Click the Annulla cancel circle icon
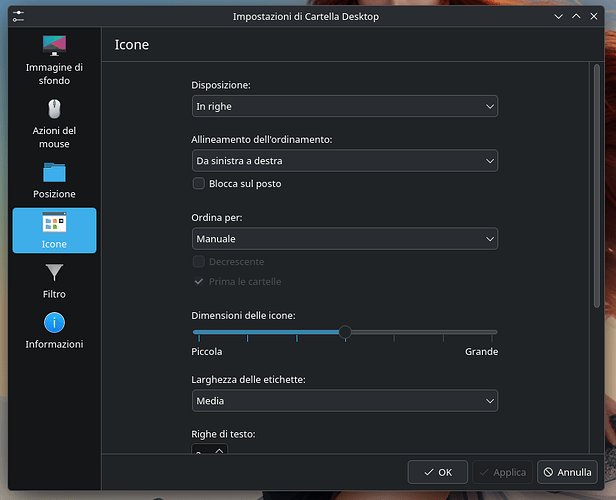 click(x=548, y=472)
